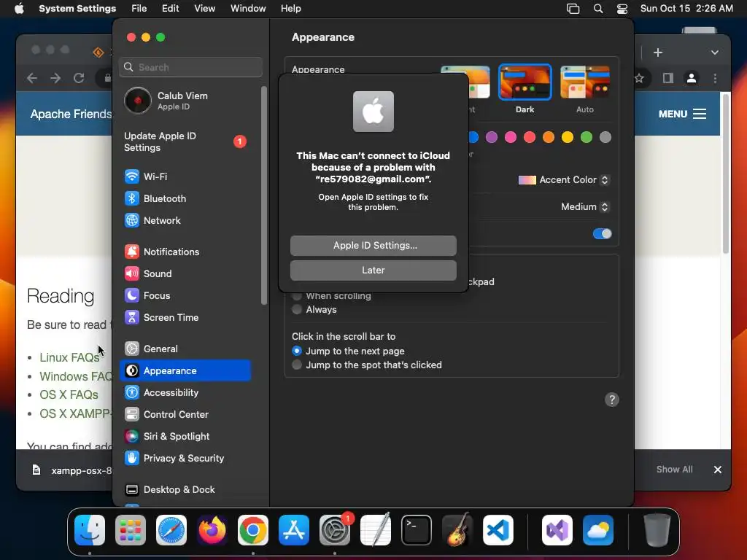This screenshot has height=560, width=747.
Task: Click Apple ID Settings… button
Action: [x=373, y=245]
